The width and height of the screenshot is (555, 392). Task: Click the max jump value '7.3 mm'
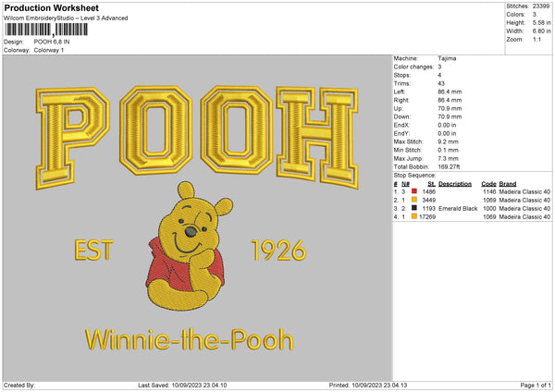(x=448, y=158)
